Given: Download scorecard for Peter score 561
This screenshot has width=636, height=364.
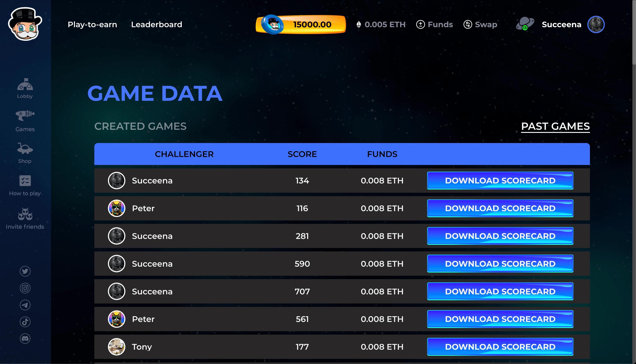Looking at the screenshot, I should point(500,319).
